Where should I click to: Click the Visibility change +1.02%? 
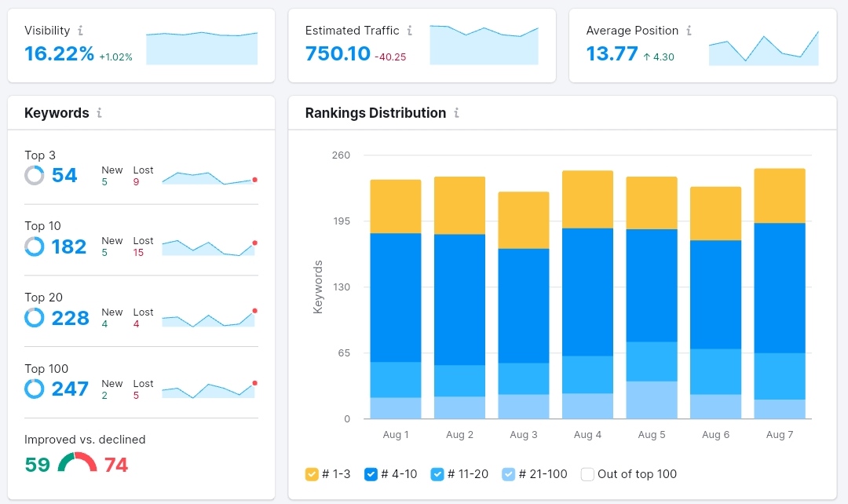tap(115, 57)
